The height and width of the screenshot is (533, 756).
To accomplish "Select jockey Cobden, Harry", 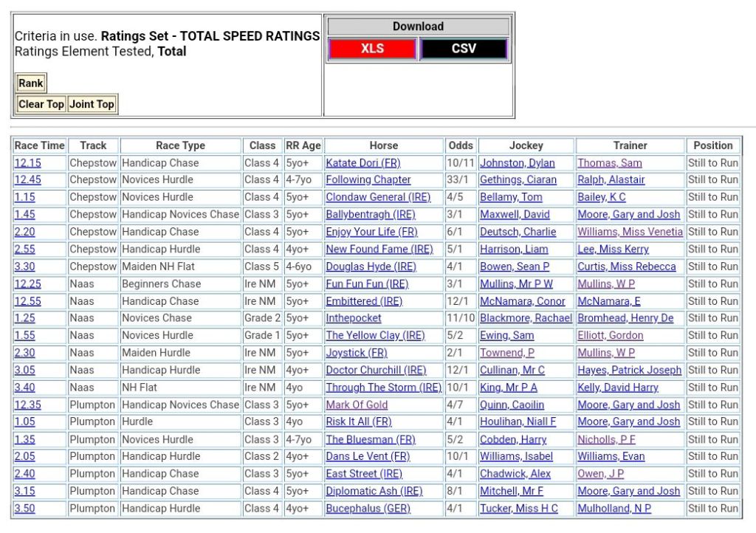I will coord(513,439).
